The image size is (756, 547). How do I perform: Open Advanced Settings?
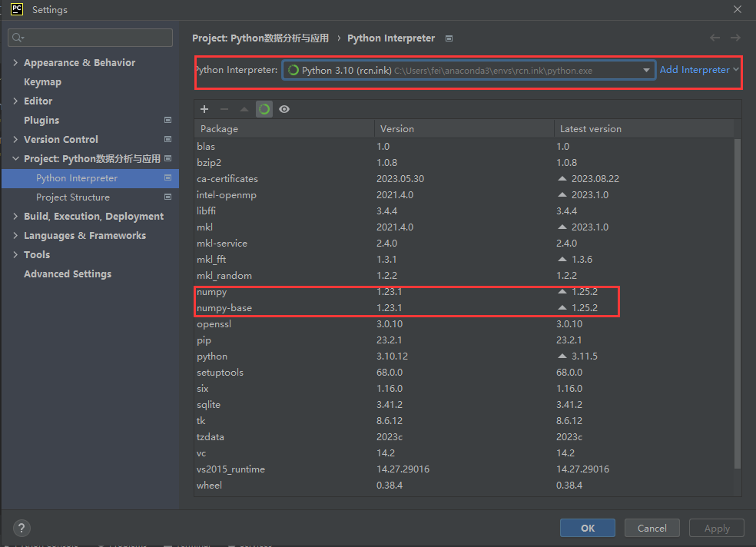[68, 273]
